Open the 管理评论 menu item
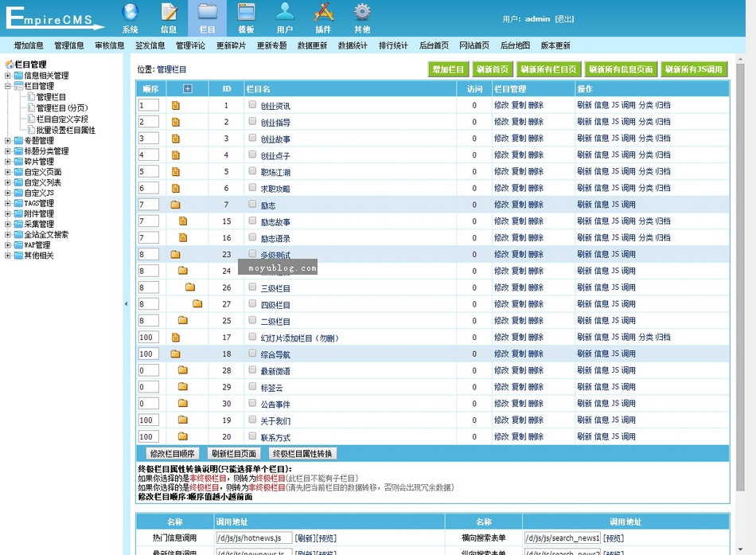 190,45
